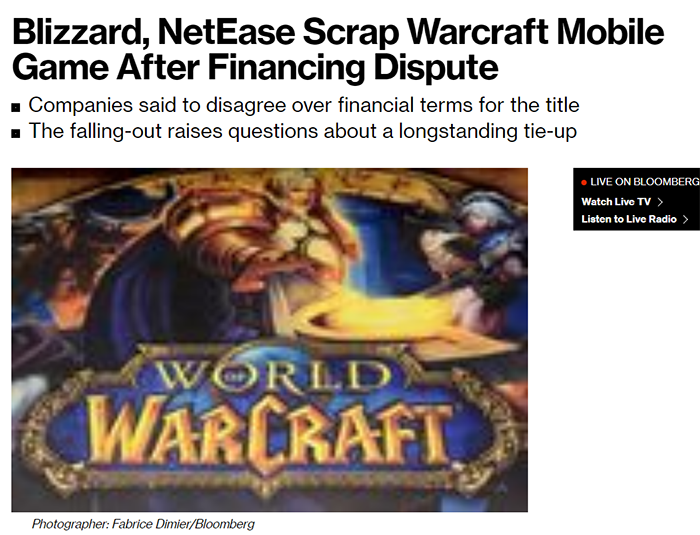Select the LIVE ON BLOOMBERG label

(644, 182)
